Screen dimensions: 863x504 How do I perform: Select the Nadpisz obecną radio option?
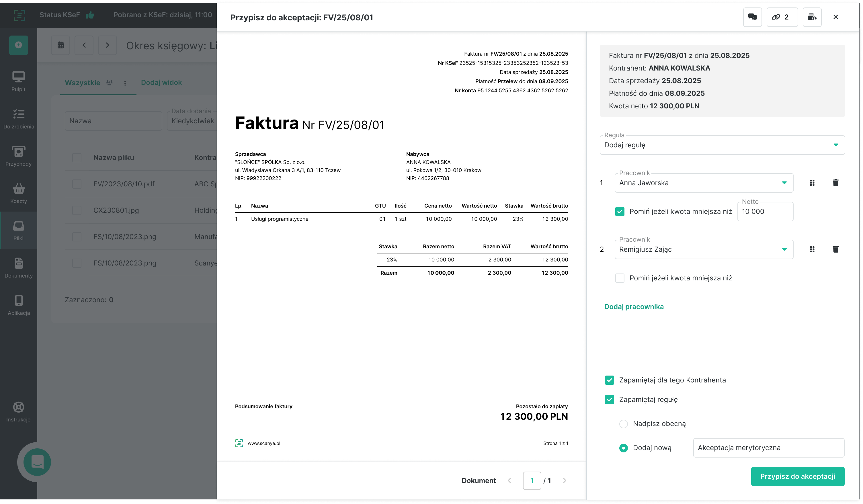623,424
